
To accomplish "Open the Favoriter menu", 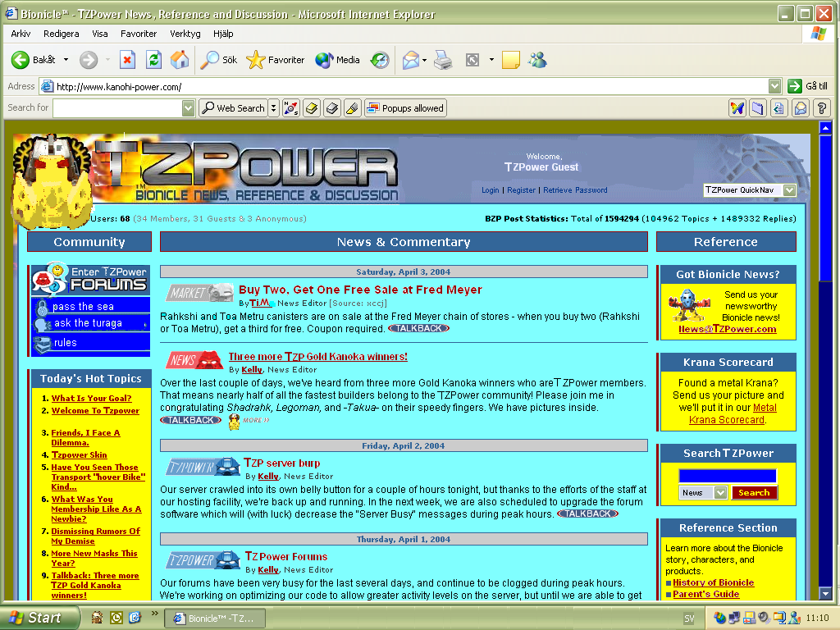I will point(138,34).
